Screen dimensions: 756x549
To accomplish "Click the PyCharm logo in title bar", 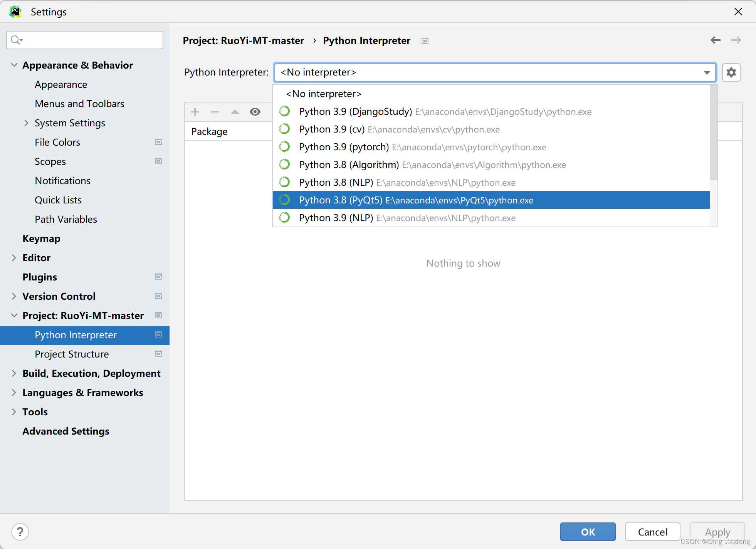I will click(x=15, y=12).
